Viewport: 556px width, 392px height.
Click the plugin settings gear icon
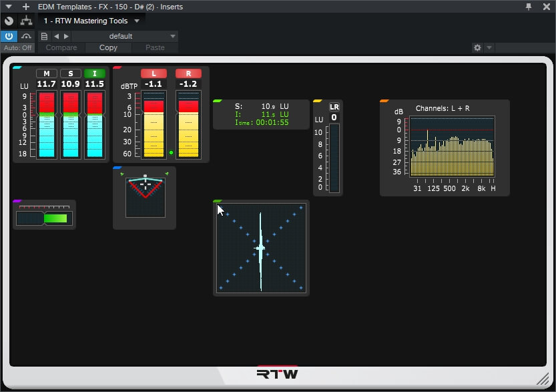[477, 47]
